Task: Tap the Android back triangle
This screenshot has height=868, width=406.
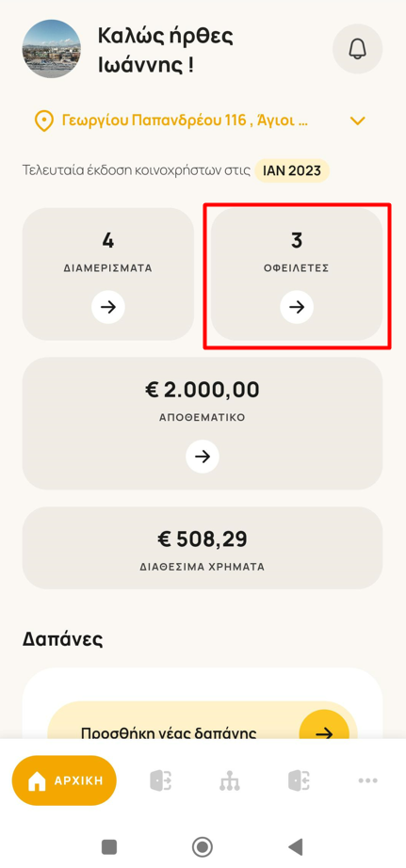Action: pos(296,846)
